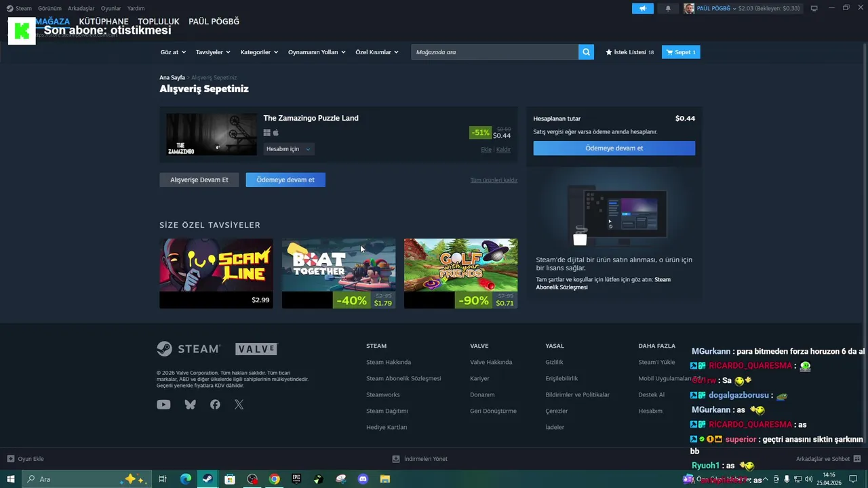Viewport: 868px width, 488px height.
Task: Switch to the KÜTÜPHANE tab
Action: point(104,22)
